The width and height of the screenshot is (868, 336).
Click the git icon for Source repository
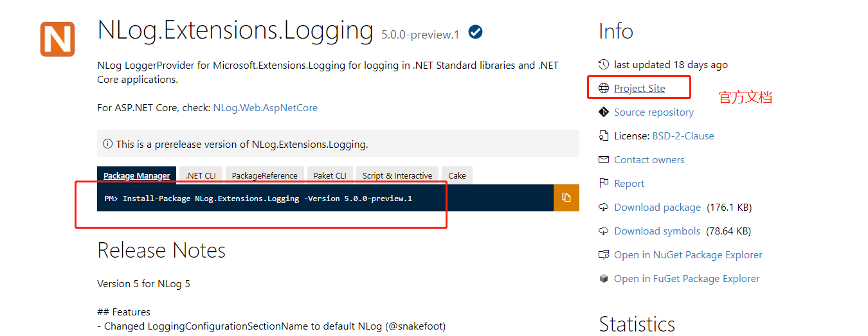[603, 112]
